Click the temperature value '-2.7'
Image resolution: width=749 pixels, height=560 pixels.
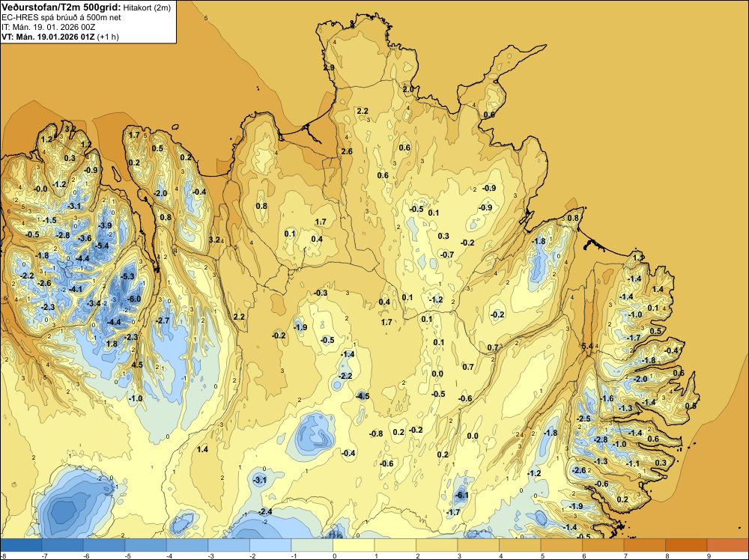[x=163, y=320]
